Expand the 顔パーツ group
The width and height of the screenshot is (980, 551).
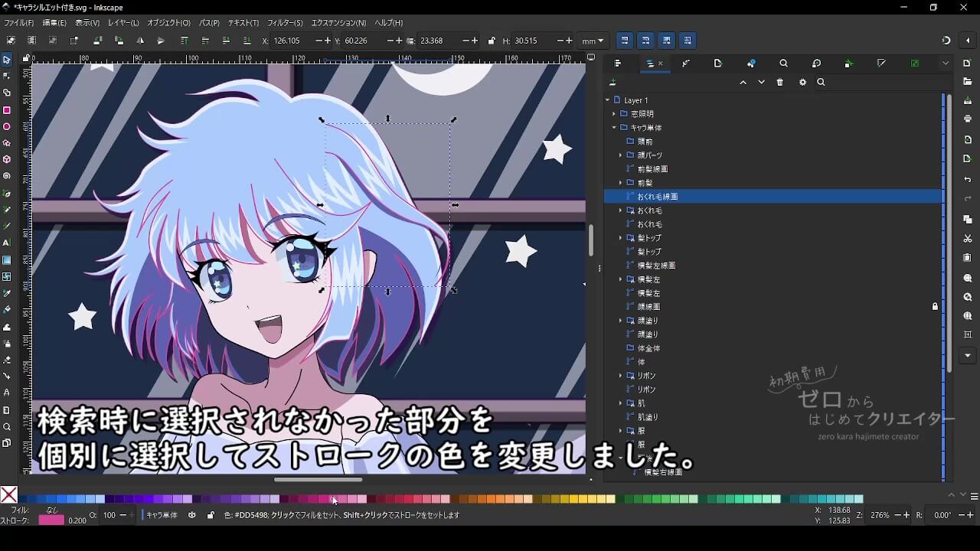pos(621,155)
